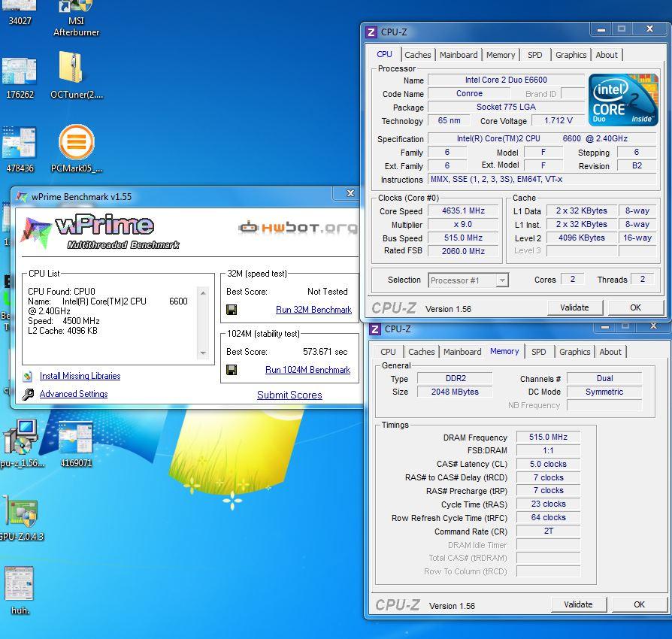672x639 pixels.
Task: Click Install Missing Libraries link
Action: (80, 376)
